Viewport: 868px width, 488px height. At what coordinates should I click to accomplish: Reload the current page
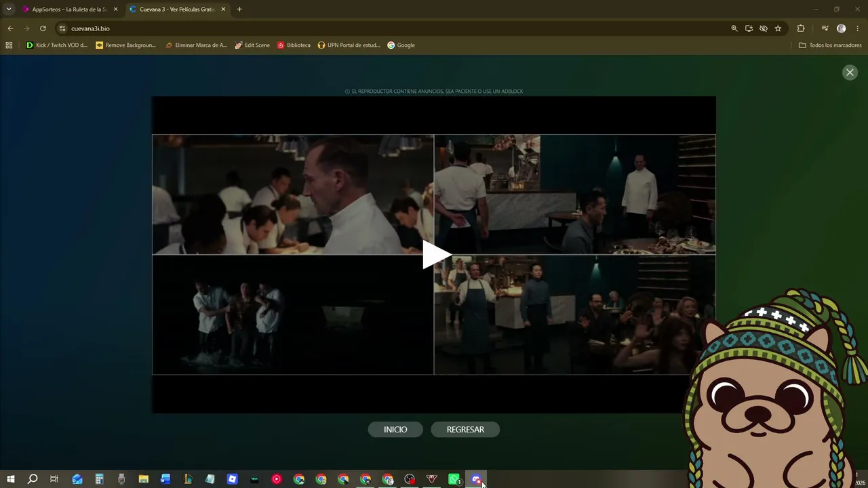pos(43,28)
